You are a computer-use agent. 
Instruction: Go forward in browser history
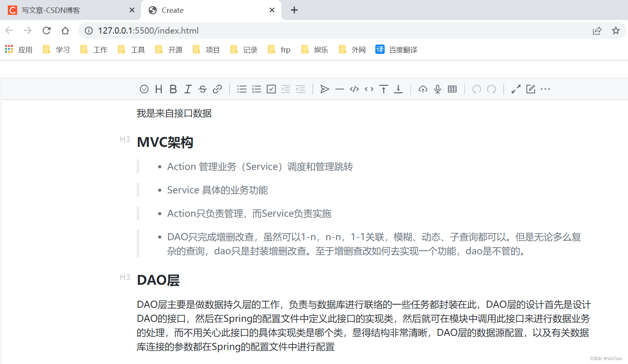click(28, 30)
